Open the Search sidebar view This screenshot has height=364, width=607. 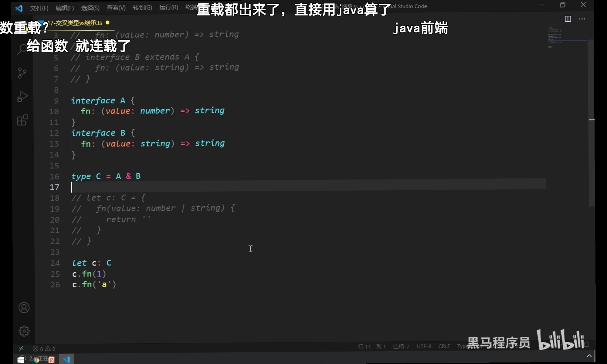tap(22, 49)
